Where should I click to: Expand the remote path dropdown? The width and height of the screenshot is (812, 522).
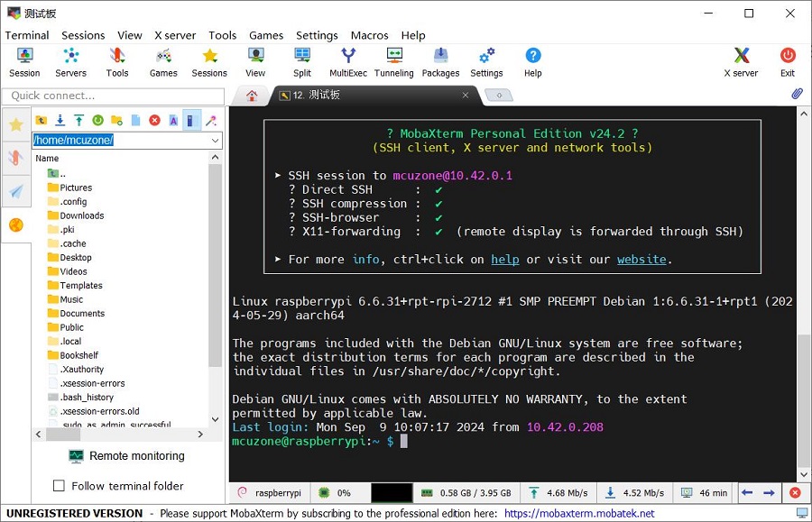click(x=215, y=141)
